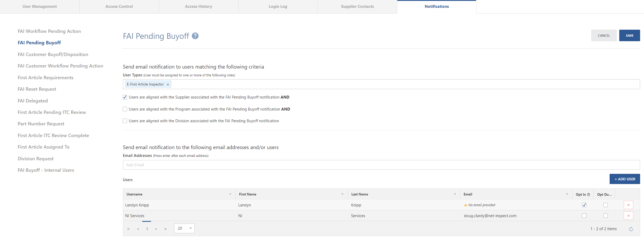Open the First Name column filter menu
Image resolution: width=644 pixels, height=239 pixels.
342,194
